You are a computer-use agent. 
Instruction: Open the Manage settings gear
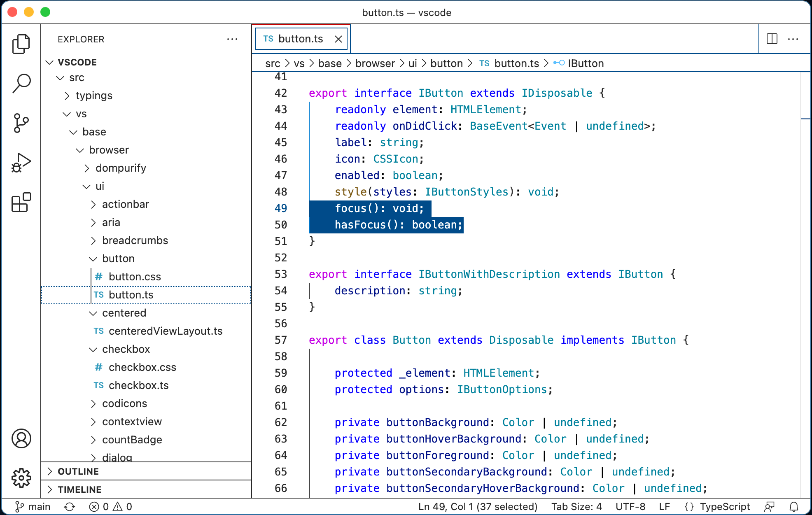pos(21,478)
